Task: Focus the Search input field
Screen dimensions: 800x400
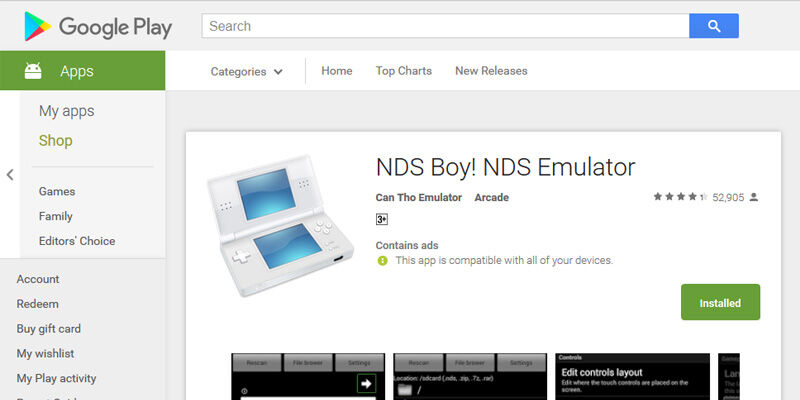Action: (x=445, y=26)
